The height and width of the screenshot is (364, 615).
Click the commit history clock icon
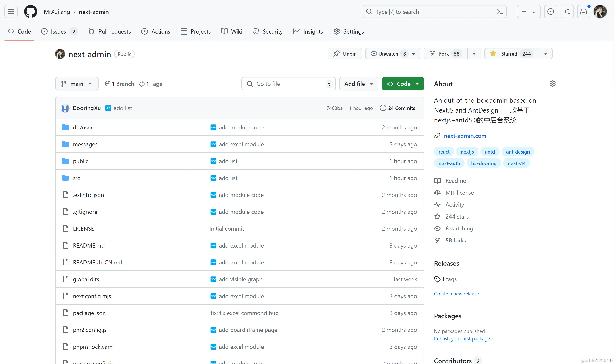(383, 108)
